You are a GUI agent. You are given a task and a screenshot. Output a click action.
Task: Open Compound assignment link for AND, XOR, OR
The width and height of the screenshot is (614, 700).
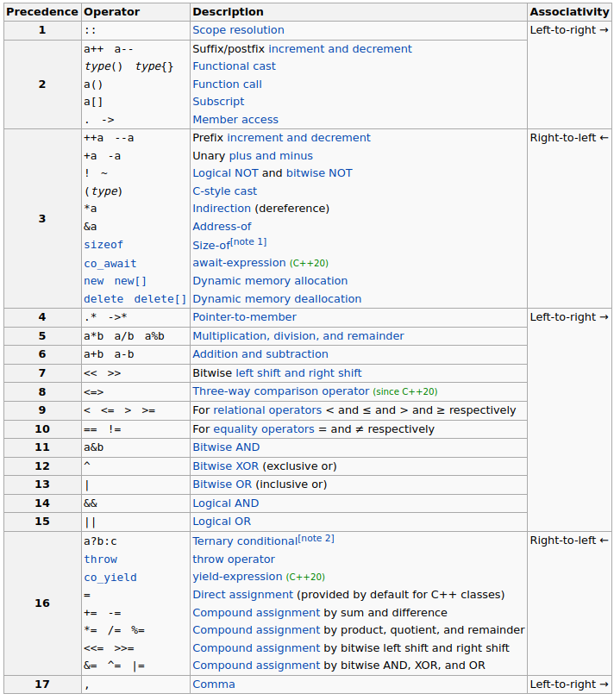[x=256, y=666]
